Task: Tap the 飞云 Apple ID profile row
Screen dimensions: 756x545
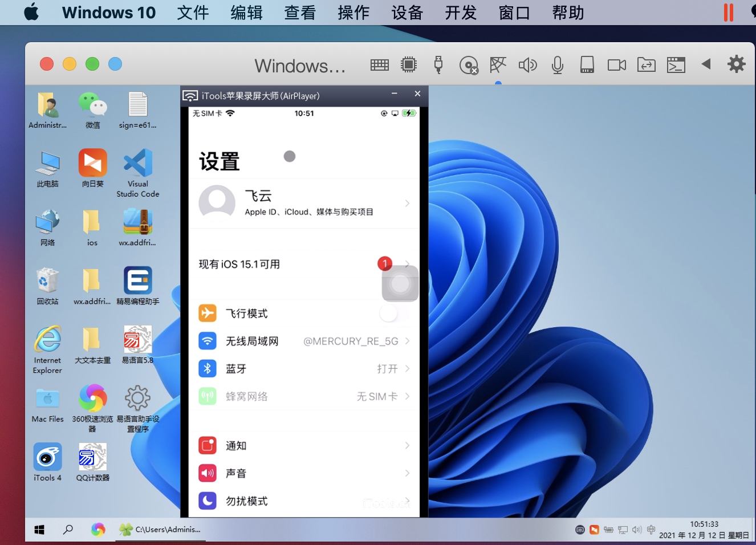Action: click(304, 204)
